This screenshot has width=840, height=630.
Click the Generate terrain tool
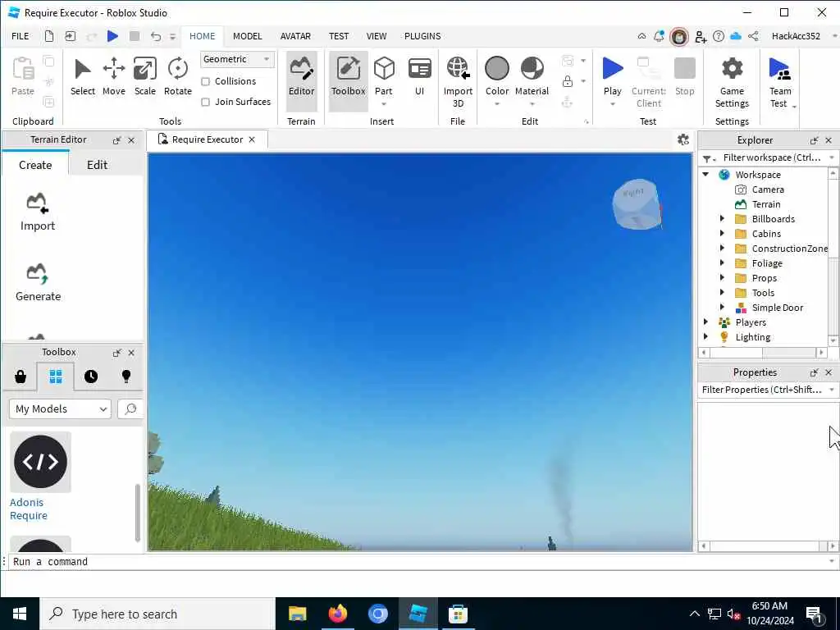tap(38, 282)
